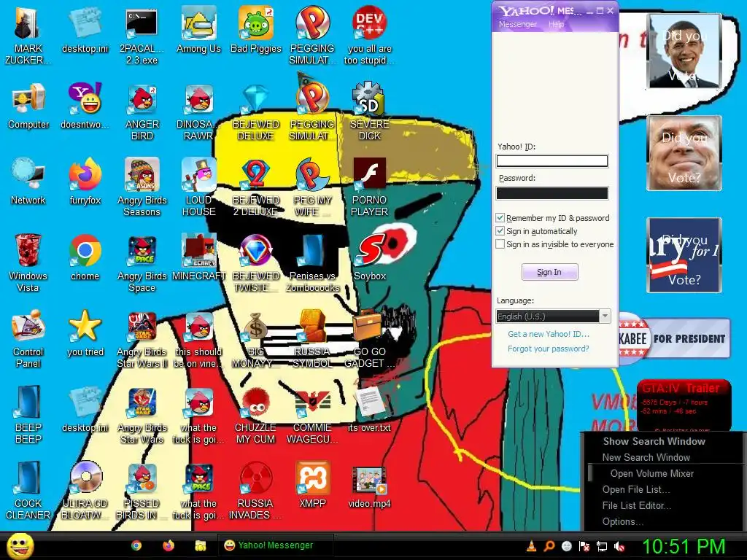Select 'Options...' in the tray menu
The height and width of the screenshot is (560, 747).
[x=623, y=522]
